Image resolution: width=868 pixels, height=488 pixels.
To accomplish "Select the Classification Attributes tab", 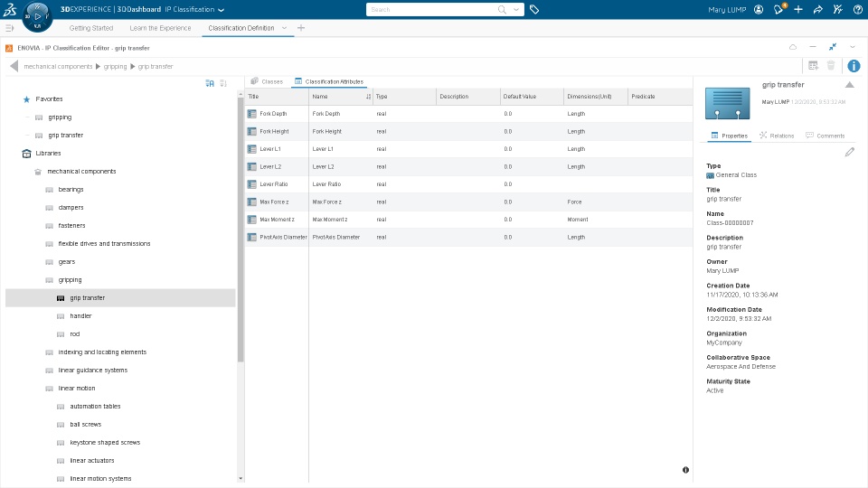I will pos(329,81).
